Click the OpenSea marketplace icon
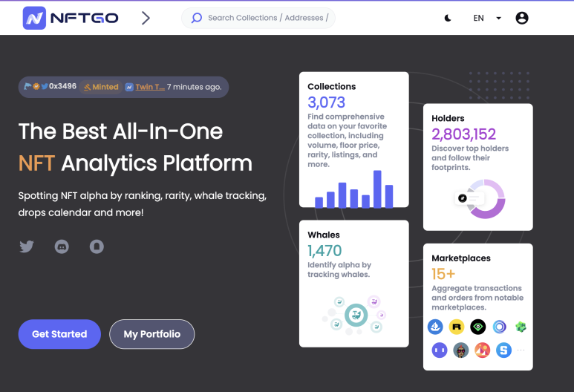This screenshot has height=392, width=574. 435,327
